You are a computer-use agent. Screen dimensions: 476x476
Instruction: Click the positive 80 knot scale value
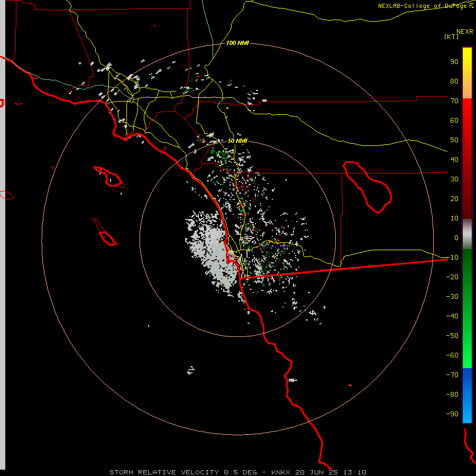[454, 81]
